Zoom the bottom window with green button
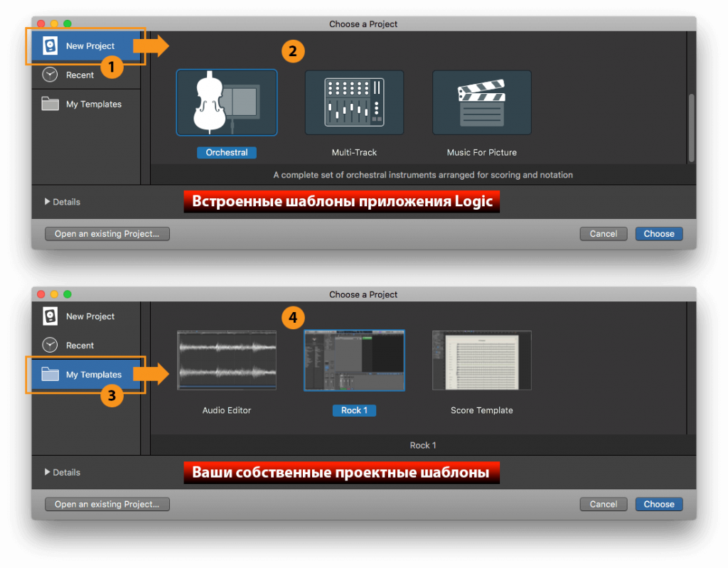Viewport: 728px width, 568px height. click(68, 294)
